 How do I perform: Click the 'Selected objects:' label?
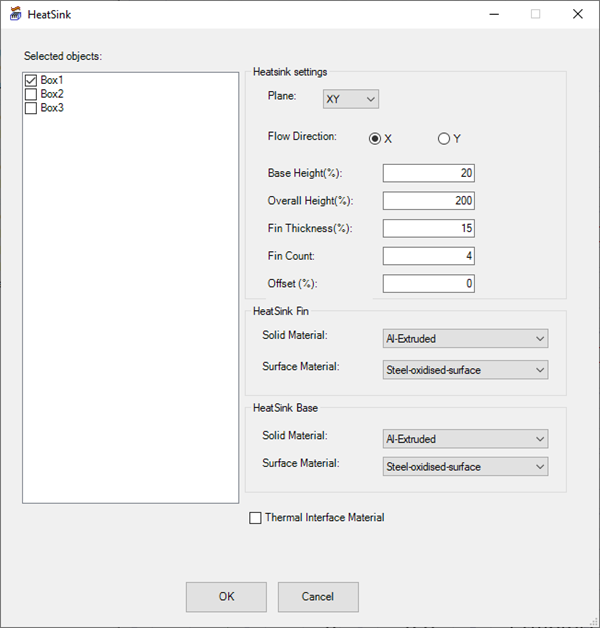point(63,56)
